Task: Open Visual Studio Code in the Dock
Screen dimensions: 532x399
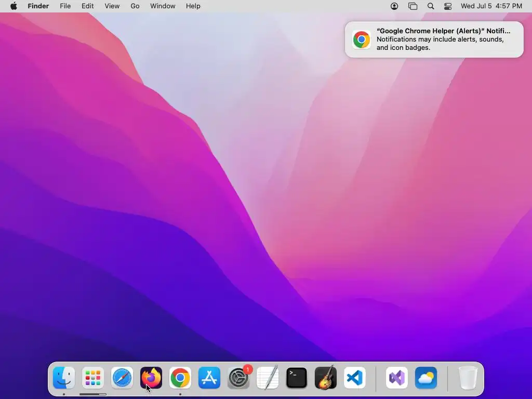Action: pos(355,378)
